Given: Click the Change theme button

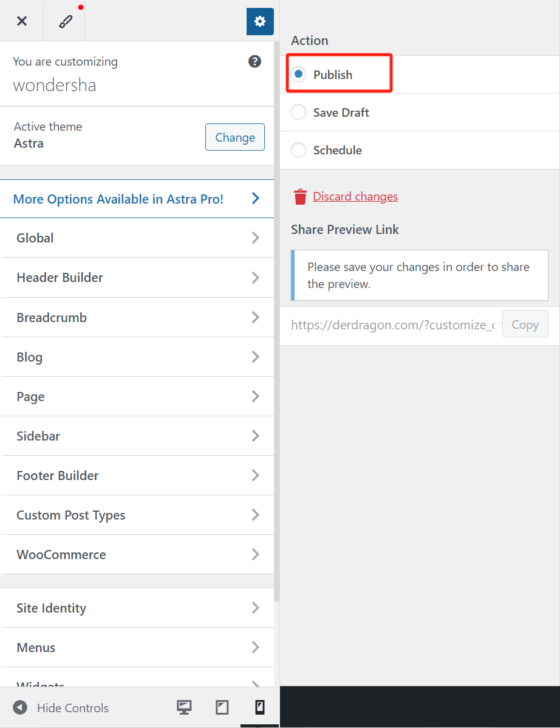Looking at the screenshot, I should [x=235, y=137].
